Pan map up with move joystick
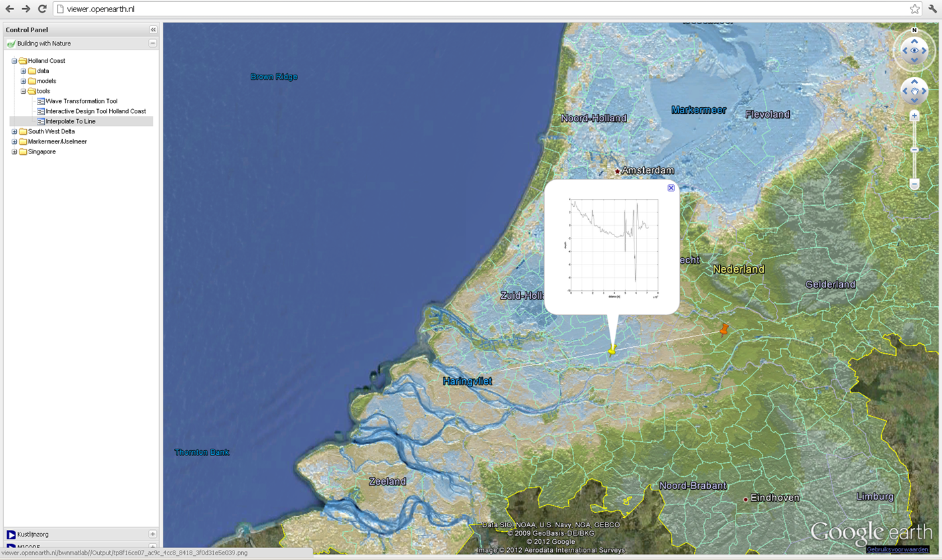The image size is (942, 560). [x=915, y=82]
